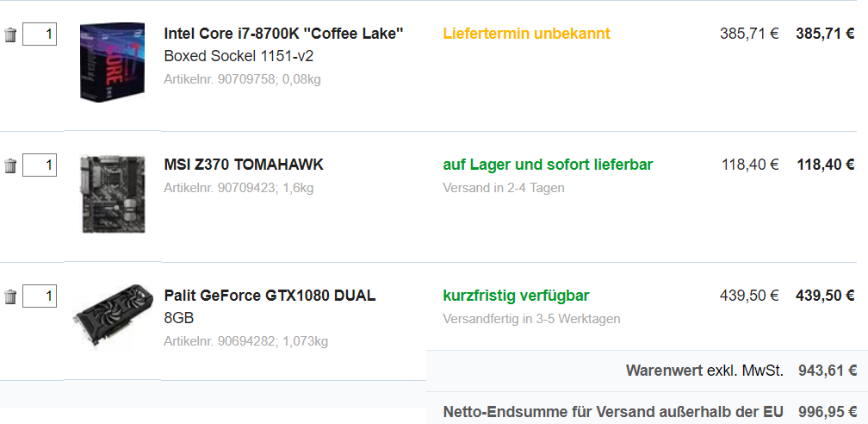
Task: Delete the Intel Core i7-8700K from cart
Action: coord(10,35)
